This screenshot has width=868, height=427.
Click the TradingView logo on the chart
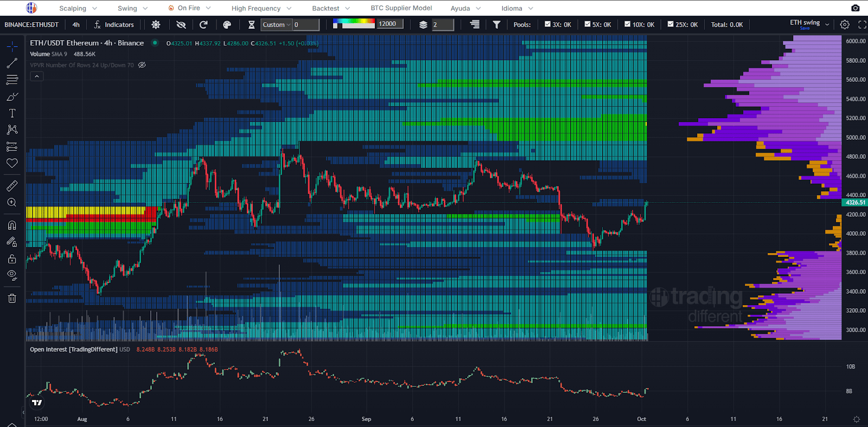pyautogui.click(x=37, y=403)
